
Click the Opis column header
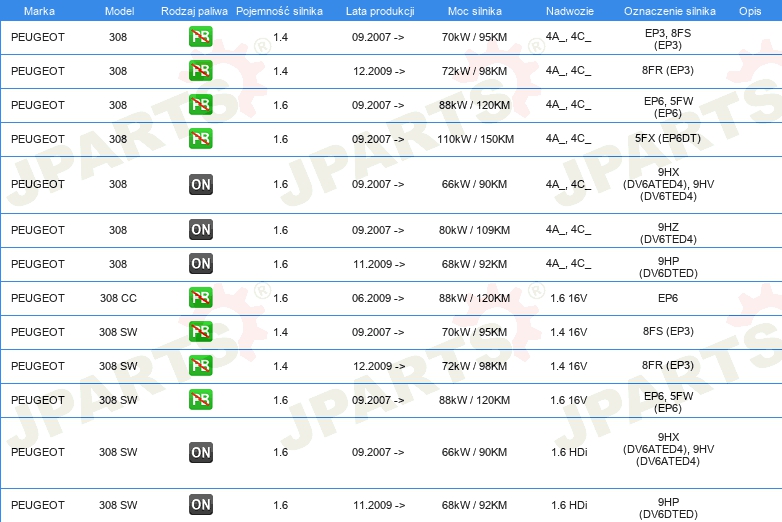(750, 11)
